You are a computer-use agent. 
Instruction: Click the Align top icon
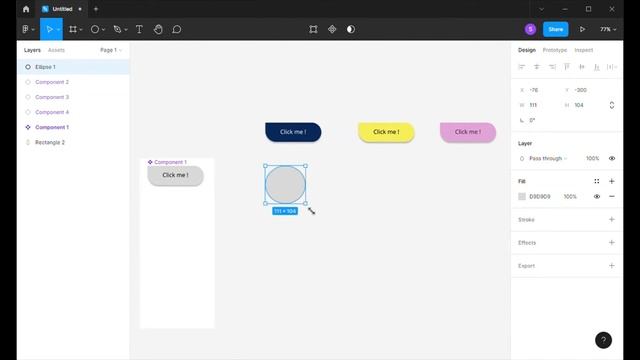567,67
